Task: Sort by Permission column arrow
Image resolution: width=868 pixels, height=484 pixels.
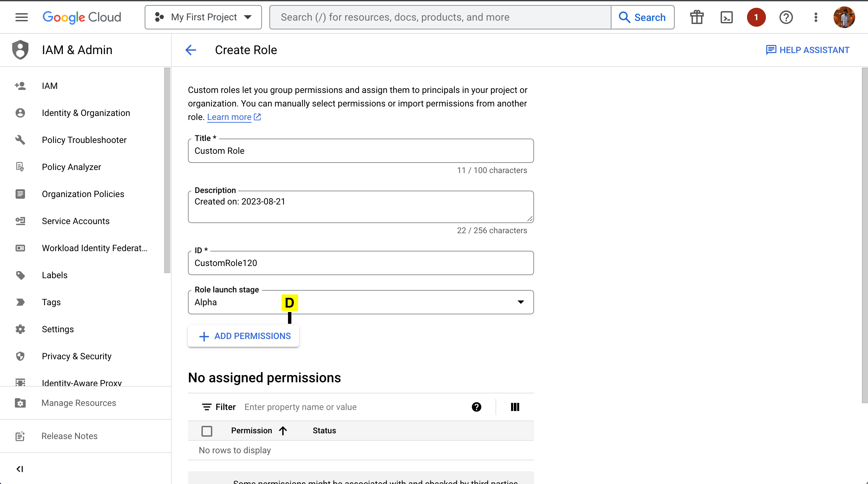Action: pos(283,431)
